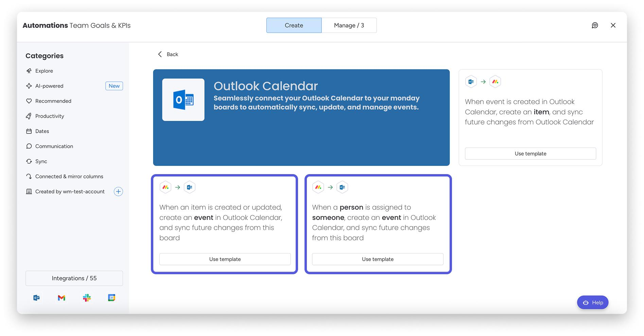This screenshot has width=644, height=336.
Task: Use template for event created in Outlook
Action: point(530,154)
